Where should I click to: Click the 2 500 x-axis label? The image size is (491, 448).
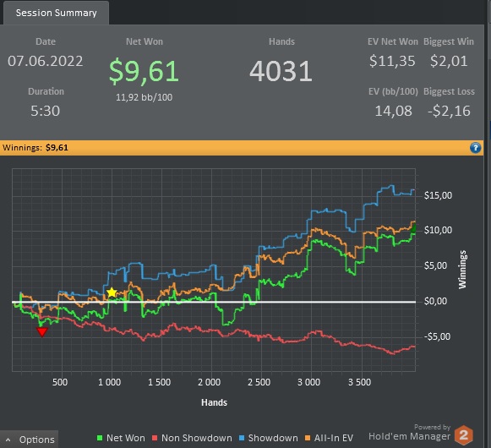(x=259, y=382)
